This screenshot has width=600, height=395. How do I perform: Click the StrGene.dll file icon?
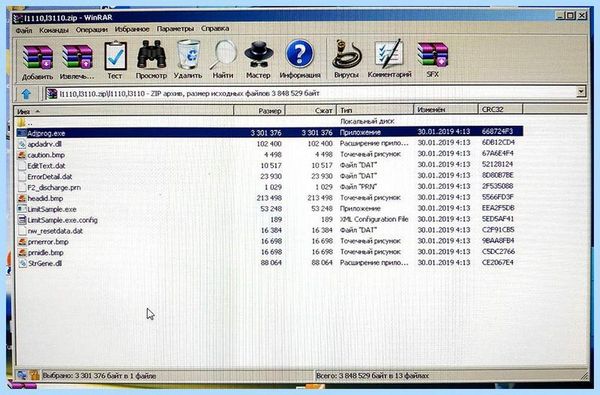[22, 263]
